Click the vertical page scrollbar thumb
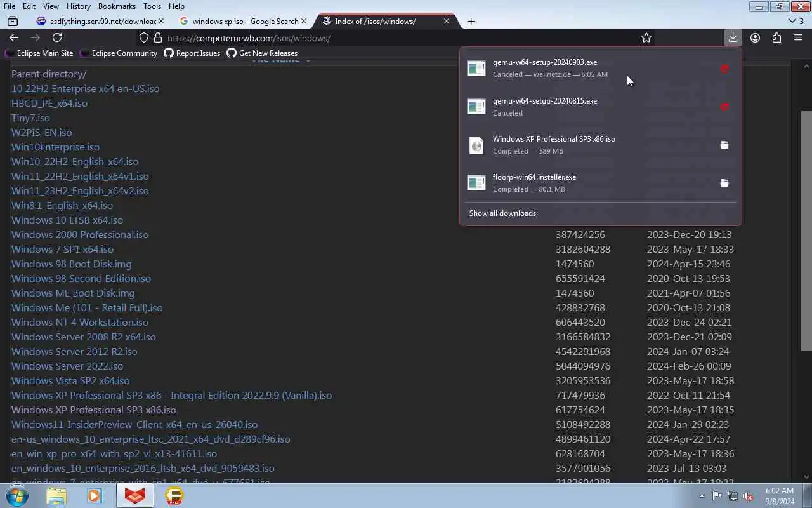The image size is (812, 508). point(806,231)
